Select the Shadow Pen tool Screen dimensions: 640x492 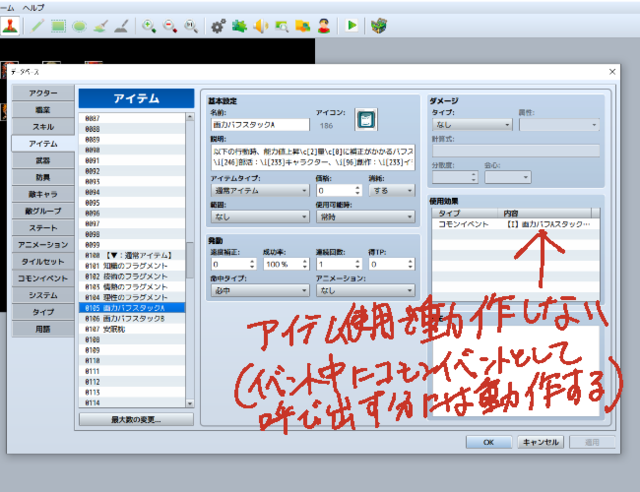[x=121, y=26]
